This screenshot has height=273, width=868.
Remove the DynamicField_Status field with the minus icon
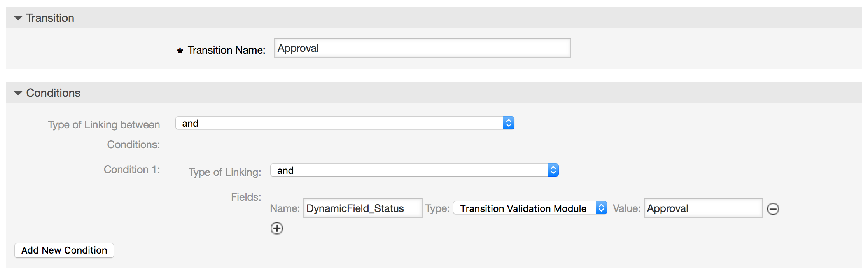pos(773,209)
